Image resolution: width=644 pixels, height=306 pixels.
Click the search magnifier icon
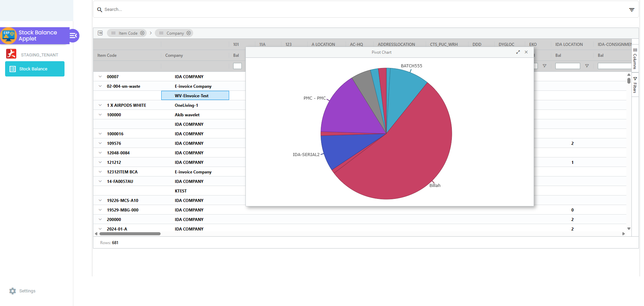point(99,10)
